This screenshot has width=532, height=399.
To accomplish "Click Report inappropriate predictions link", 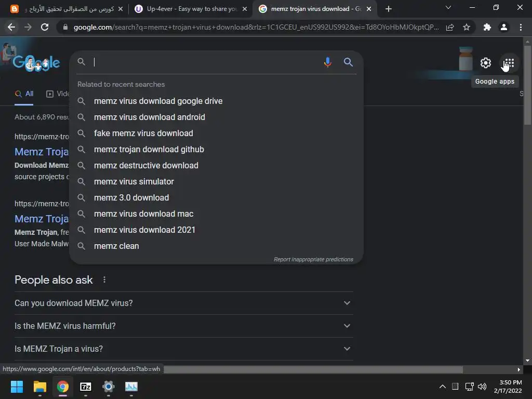I will pyautogui.click(x=313, y=259).
